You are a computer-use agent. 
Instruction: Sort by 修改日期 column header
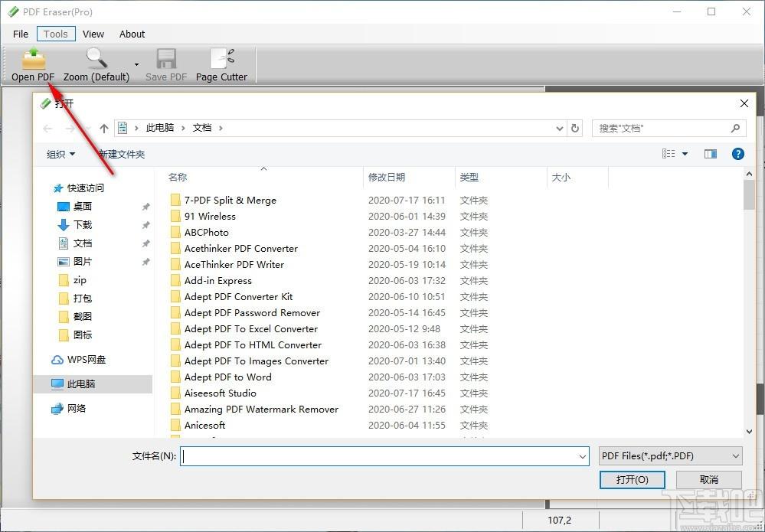[387, 178]
